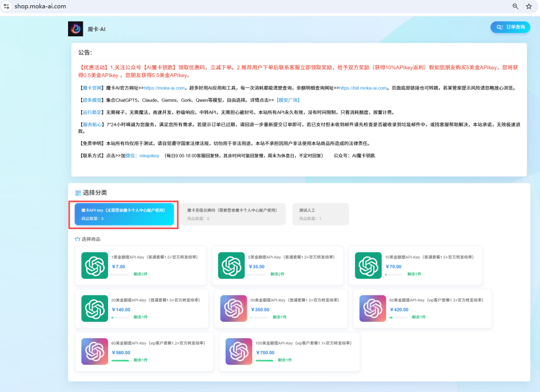The height and width of the screenshot is (392, 540).
Task: Click site info icon beside the URL
Action: tap(6, 6)
